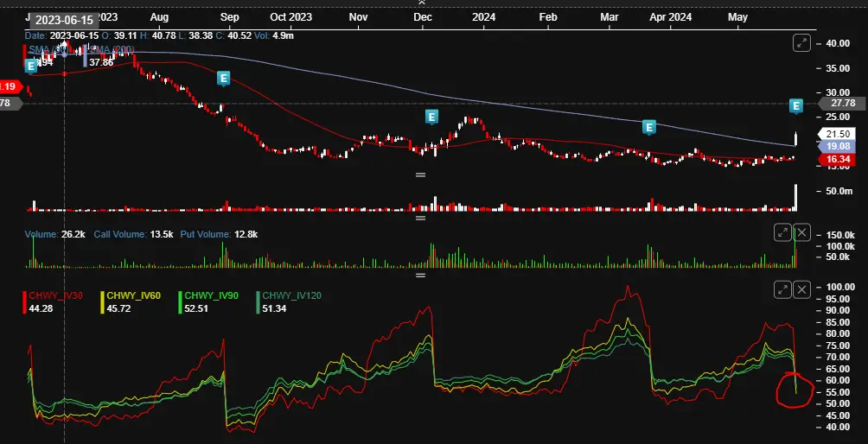Click the 19.08 SMA value tag
The width and height of the screenshot is (868, 444).
click(837, 146)
